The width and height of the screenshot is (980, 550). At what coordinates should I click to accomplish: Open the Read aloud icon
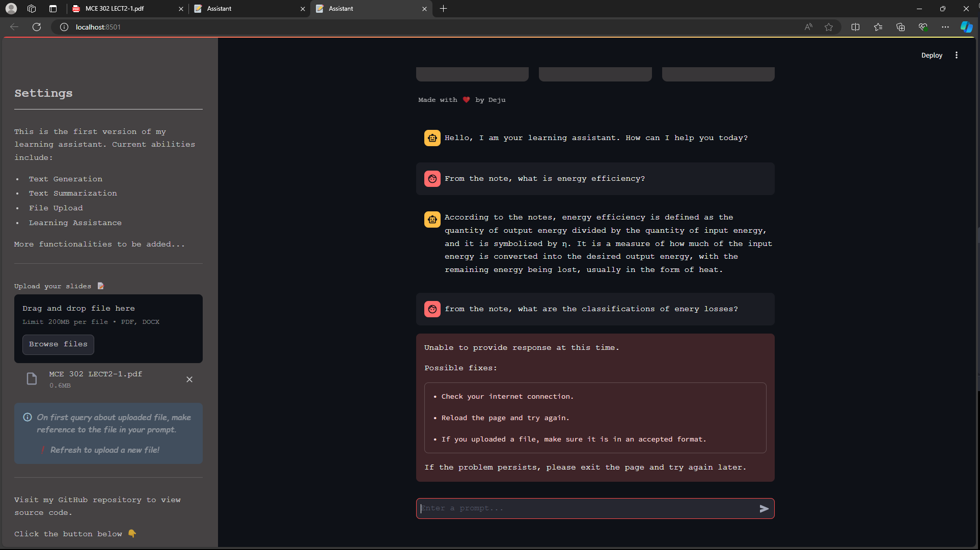[x=808, y=27]
